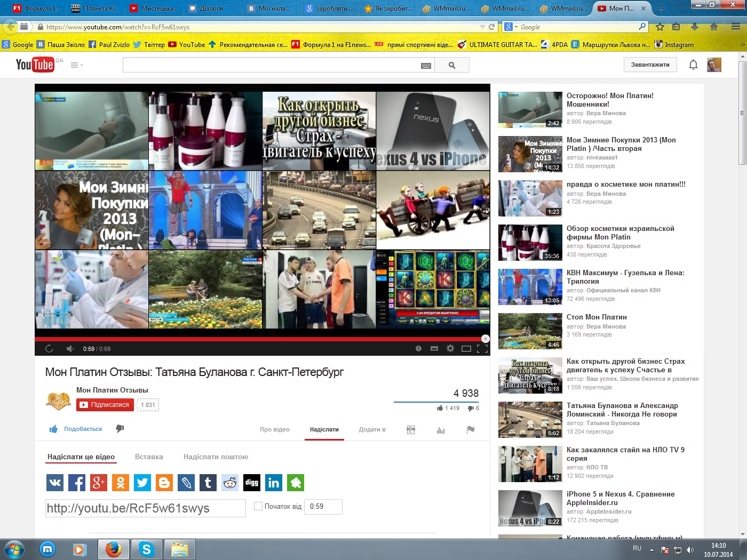Image resolution: width=747 pixels, height=560 pixels.
Task: Open the search engine dropdown
Action: [510, 27]
